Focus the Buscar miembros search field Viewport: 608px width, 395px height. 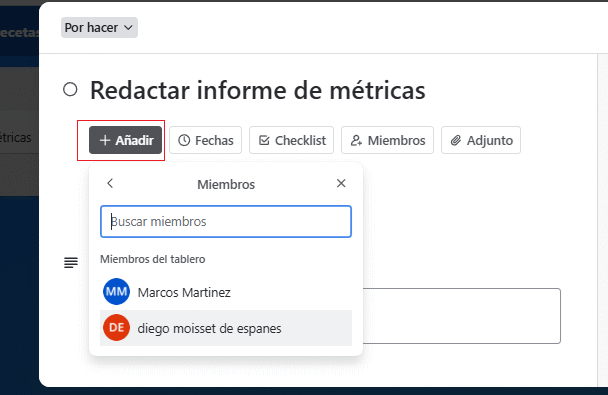click(226, 221)
